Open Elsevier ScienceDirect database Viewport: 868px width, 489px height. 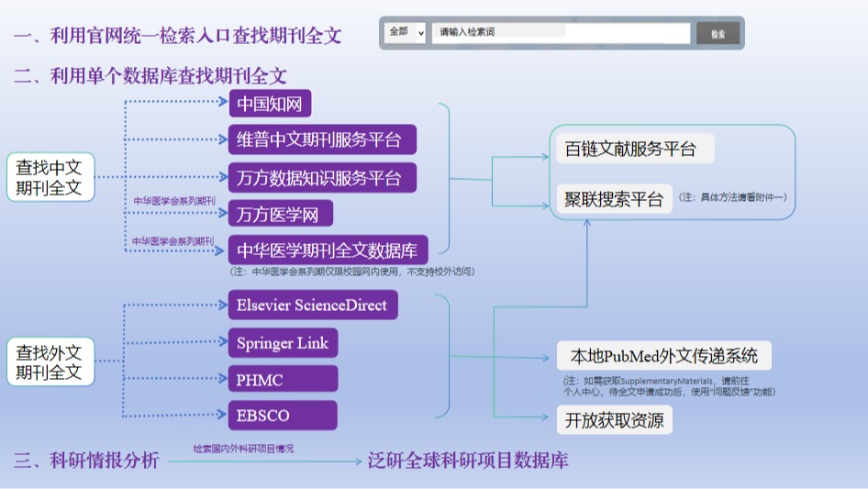click(313, 306)
